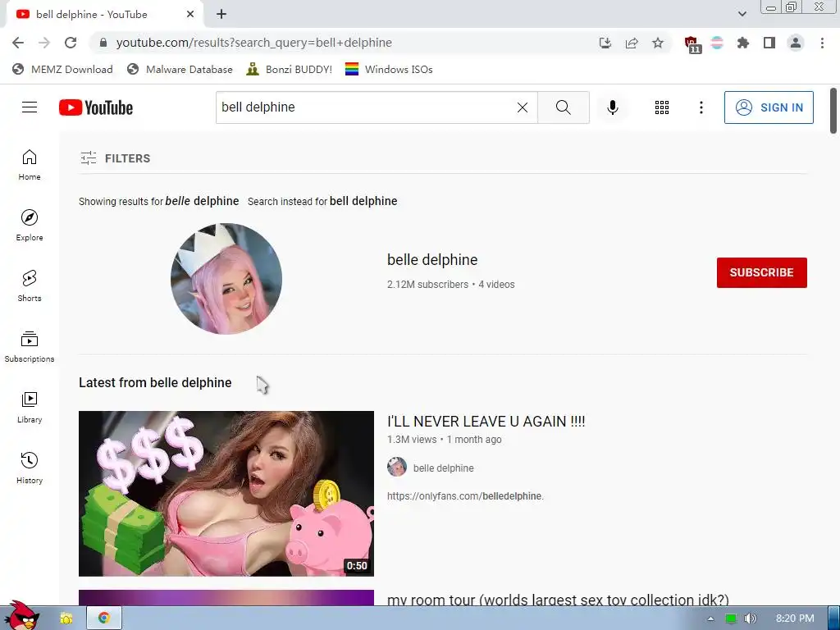Clear the search box with the X icon
840x630 pixels.
pyautogui.click(x=523, y=107)
